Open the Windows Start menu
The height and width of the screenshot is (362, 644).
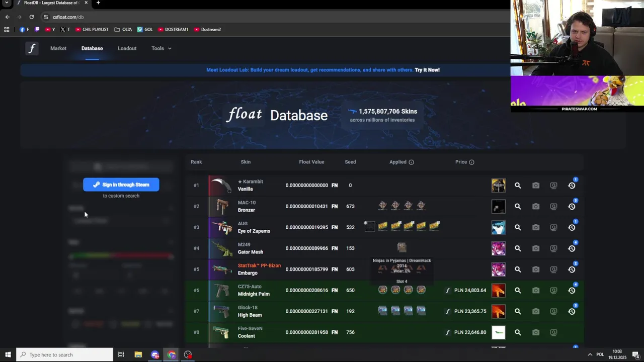8,354
